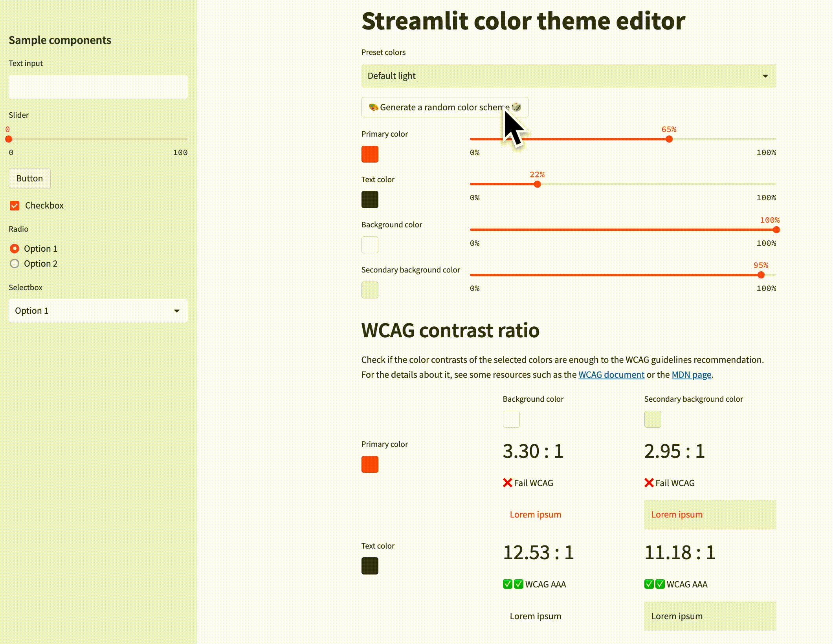
Task: Select Option 2 radio button
Action: click(15, 263)
